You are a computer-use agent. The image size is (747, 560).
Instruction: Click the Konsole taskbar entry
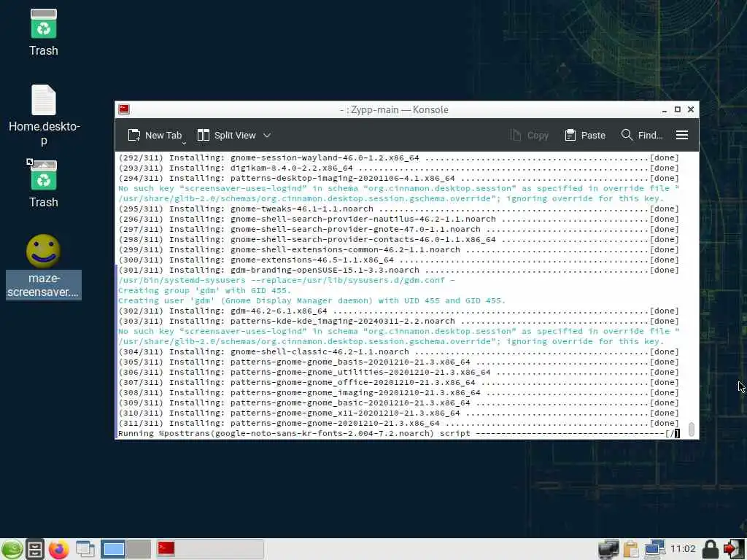[209, 549]
